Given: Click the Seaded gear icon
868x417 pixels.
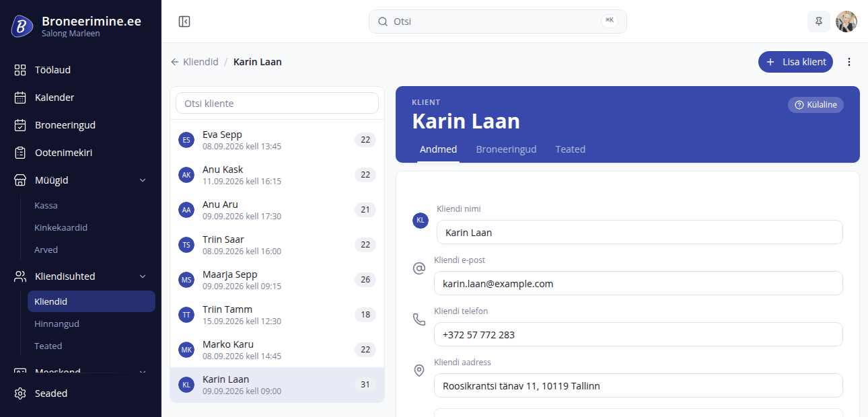Looking at the screenshot, I should pos(20,393).
